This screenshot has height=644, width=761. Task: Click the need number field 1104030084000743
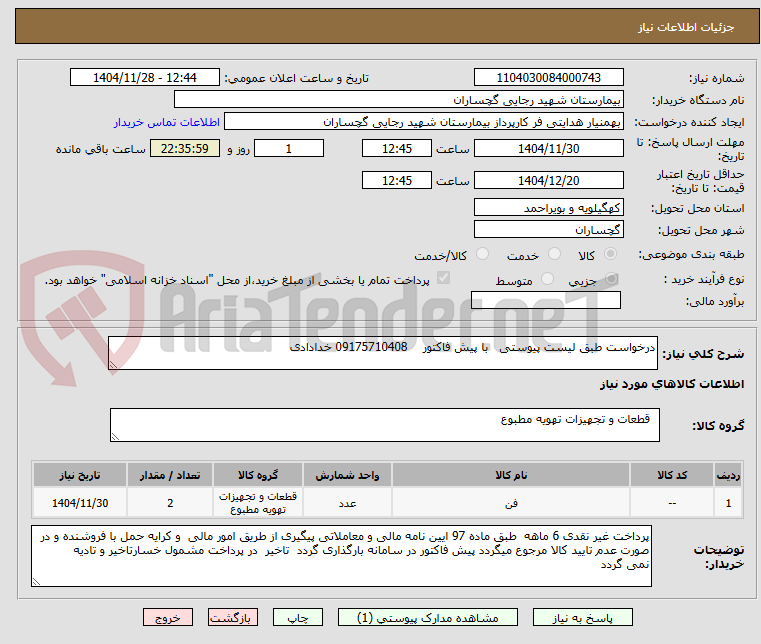548,78
